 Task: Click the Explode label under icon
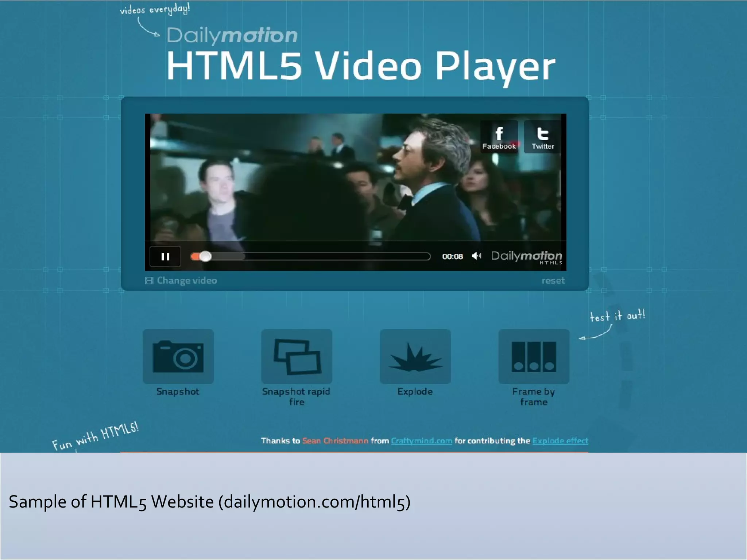415,392
